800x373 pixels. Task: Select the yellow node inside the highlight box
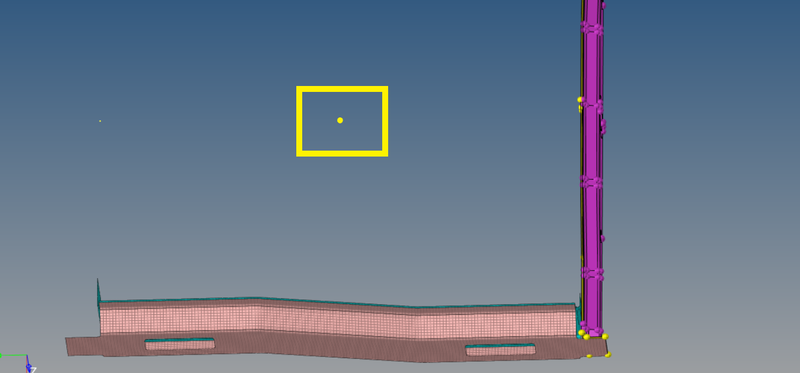tap(340, 120)
